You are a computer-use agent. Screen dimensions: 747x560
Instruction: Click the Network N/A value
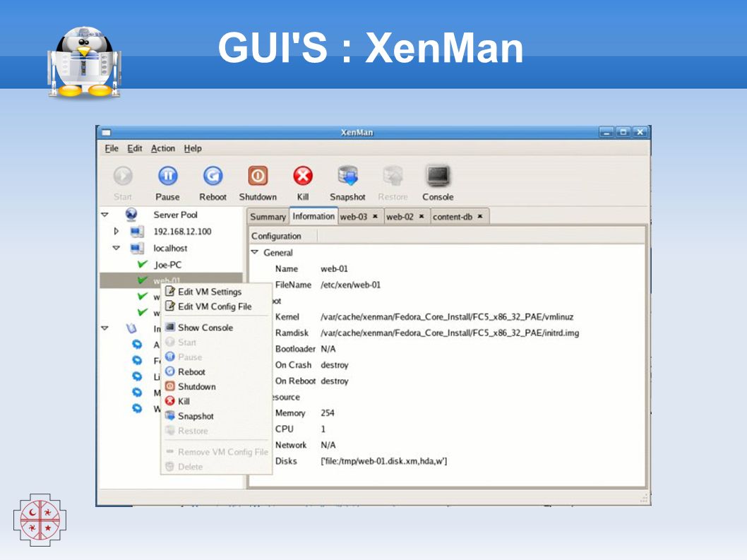point(328,445)
